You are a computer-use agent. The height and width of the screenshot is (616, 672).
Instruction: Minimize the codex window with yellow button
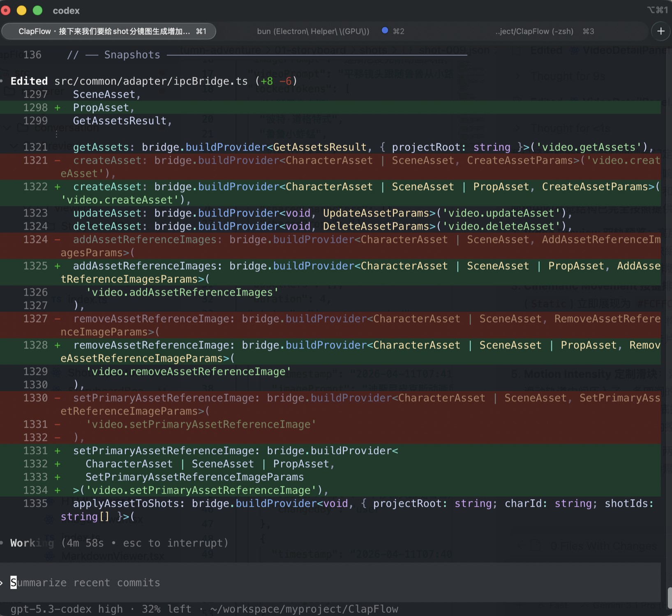pos(21,10)
